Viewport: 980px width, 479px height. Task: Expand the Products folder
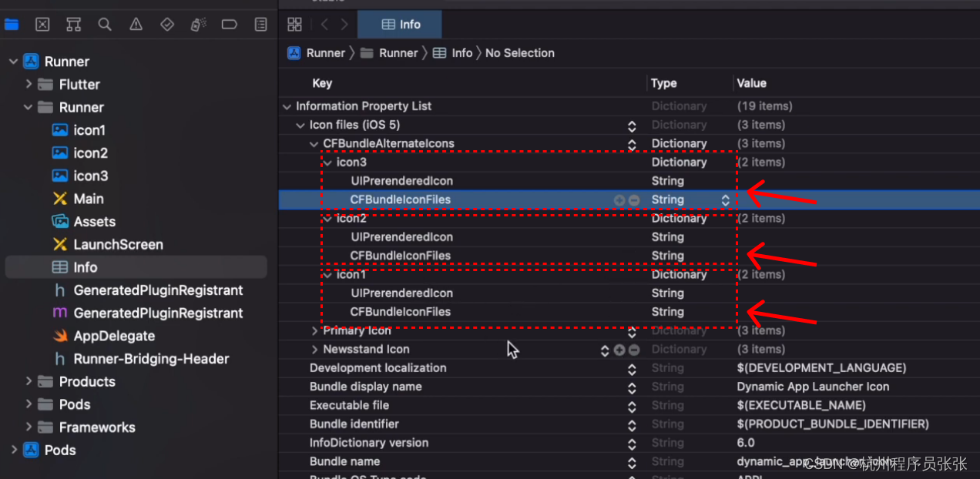click(x=29, y=381)
